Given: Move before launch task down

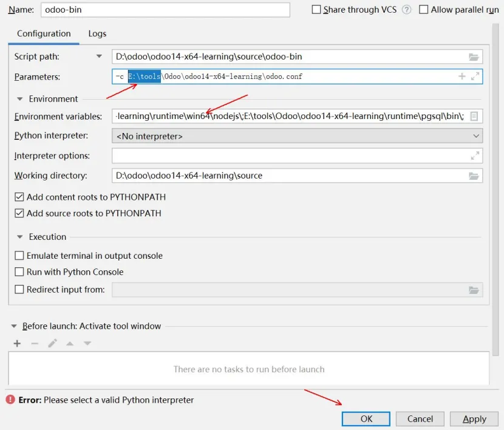Looking at the screenshot, I should click(87, 344).
